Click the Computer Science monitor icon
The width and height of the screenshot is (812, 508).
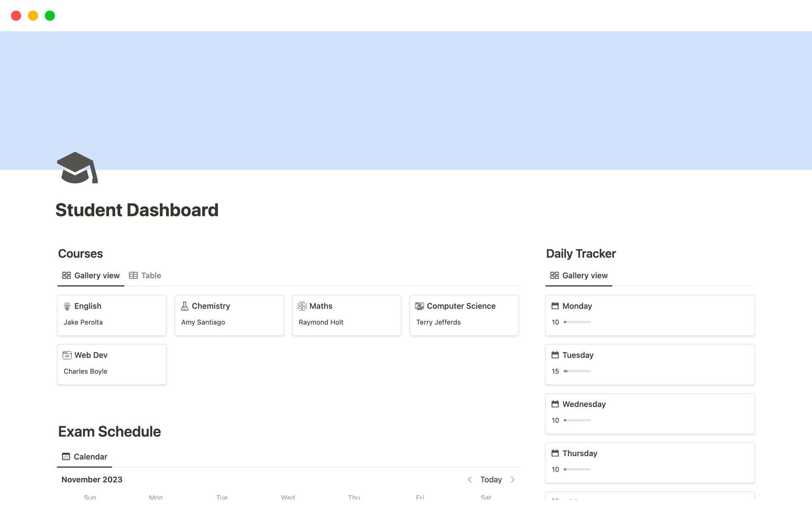pyautogui.click(x=419, y=306)
